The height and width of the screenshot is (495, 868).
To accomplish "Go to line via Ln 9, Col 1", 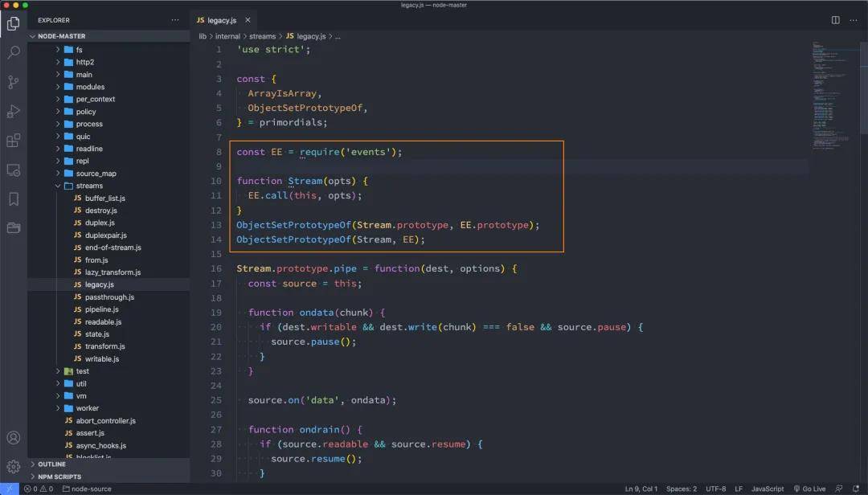I will (x=641, y=489).
